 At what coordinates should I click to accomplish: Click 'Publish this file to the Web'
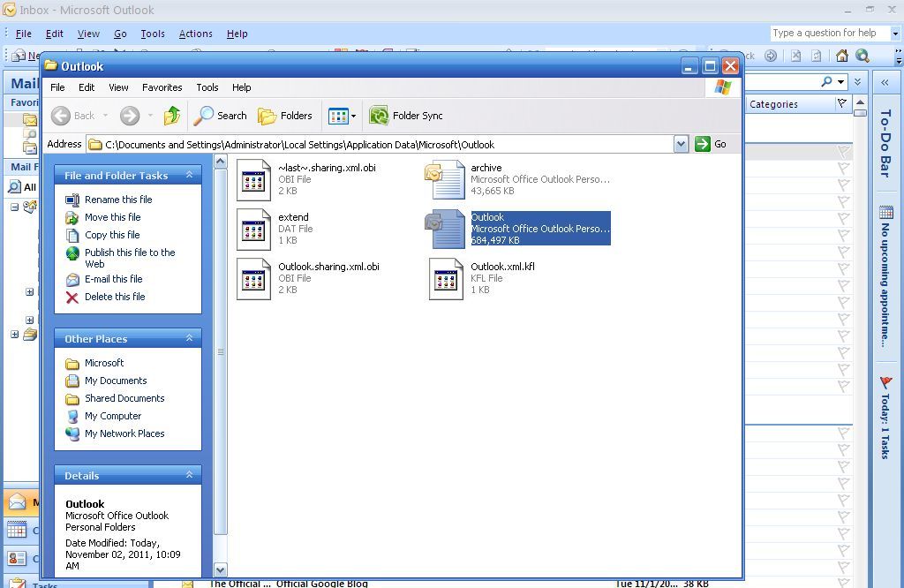[x=130, y=259]
